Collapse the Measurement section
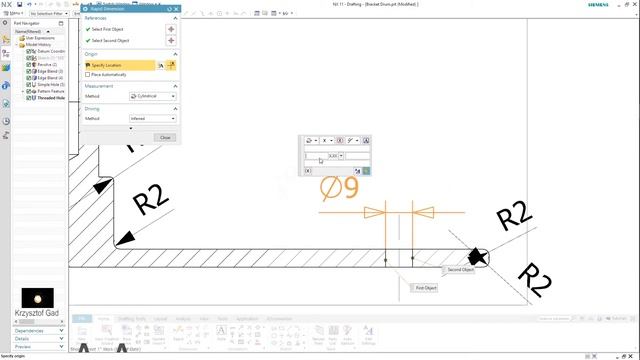The height and width of the screenshot is (360, 640). (175, 86)
